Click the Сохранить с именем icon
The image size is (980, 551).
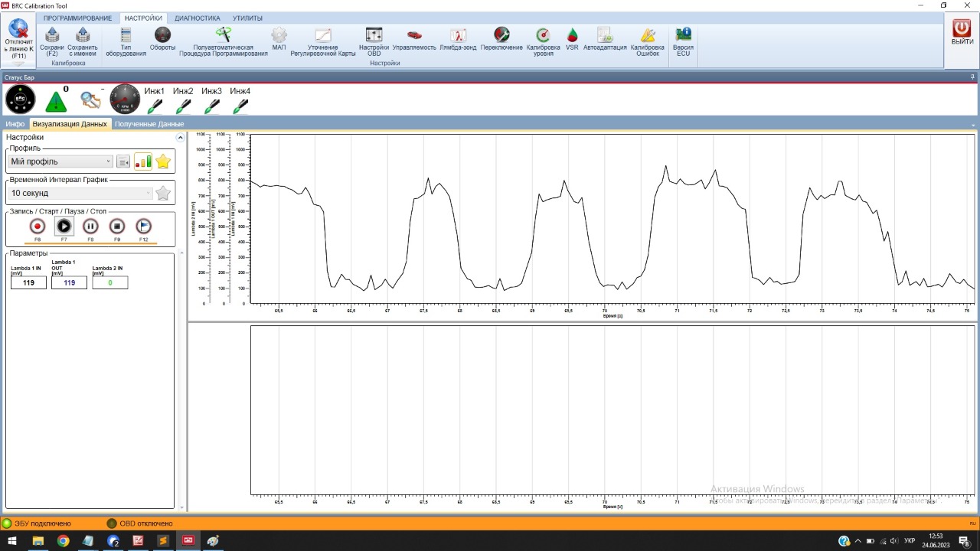tap(83, 41)
